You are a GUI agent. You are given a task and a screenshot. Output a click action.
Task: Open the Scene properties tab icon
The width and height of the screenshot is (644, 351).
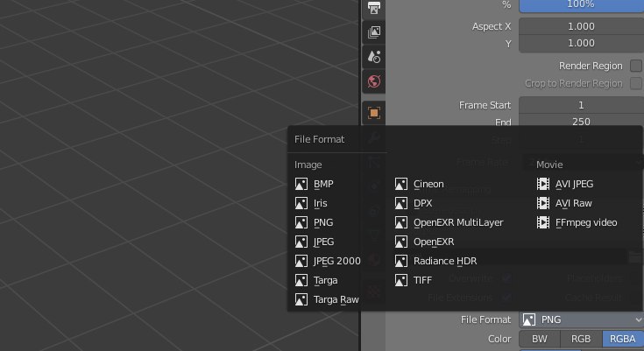coord(374,57)
